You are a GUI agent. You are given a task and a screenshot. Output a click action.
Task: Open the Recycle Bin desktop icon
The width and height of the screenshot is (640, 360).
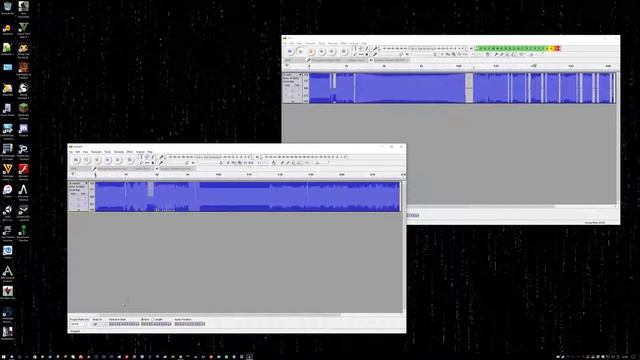pyautogui.click(x=7, y=8)
